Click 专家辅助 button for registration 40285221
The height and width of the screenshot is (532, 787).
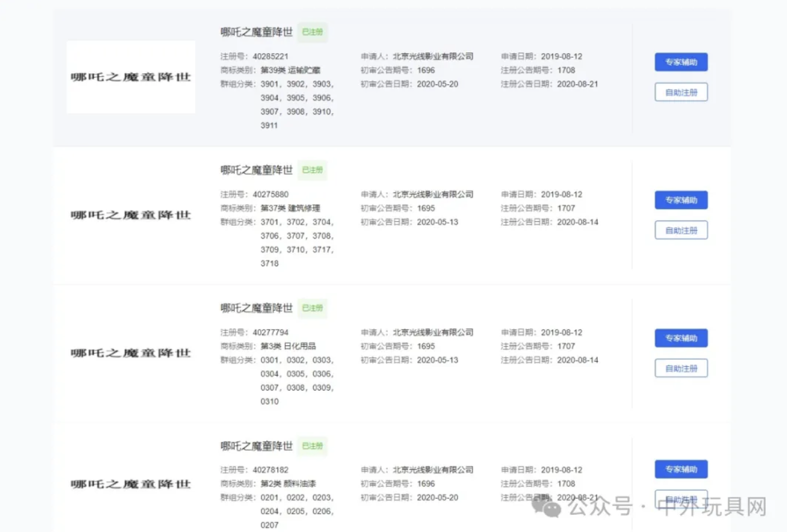[681, 62]
